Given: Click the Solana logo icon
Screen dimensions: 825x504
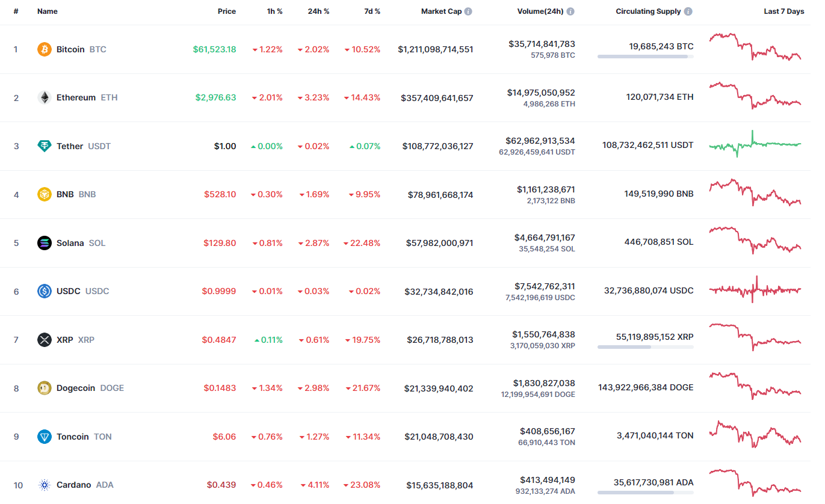Looking at the screenshot, I should tap(45, 243).
